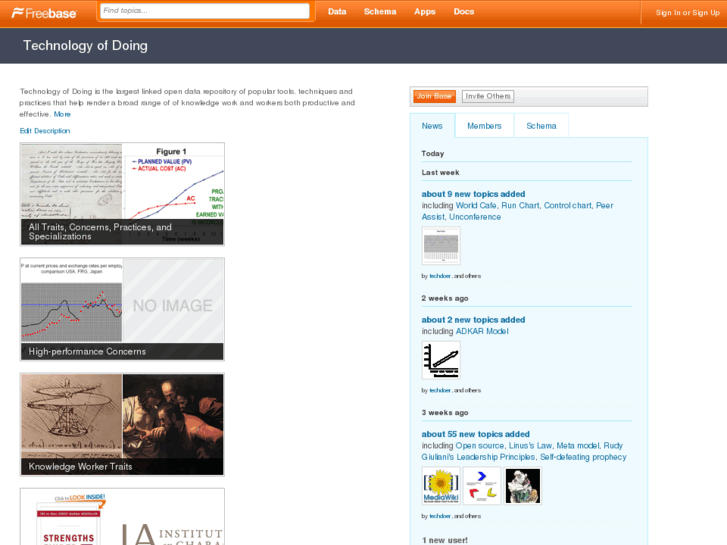This screenshot has width=727, height=545.
Task: Click the Join Base button
Action: (x=434, y=96)
